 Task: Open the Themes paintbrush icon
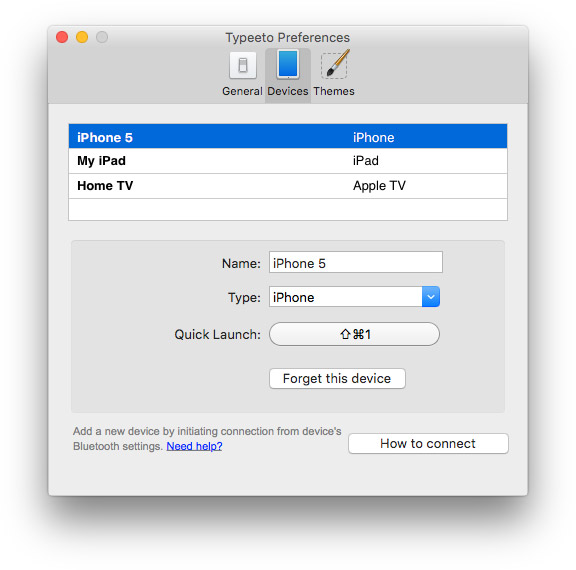tap(335, 64)
